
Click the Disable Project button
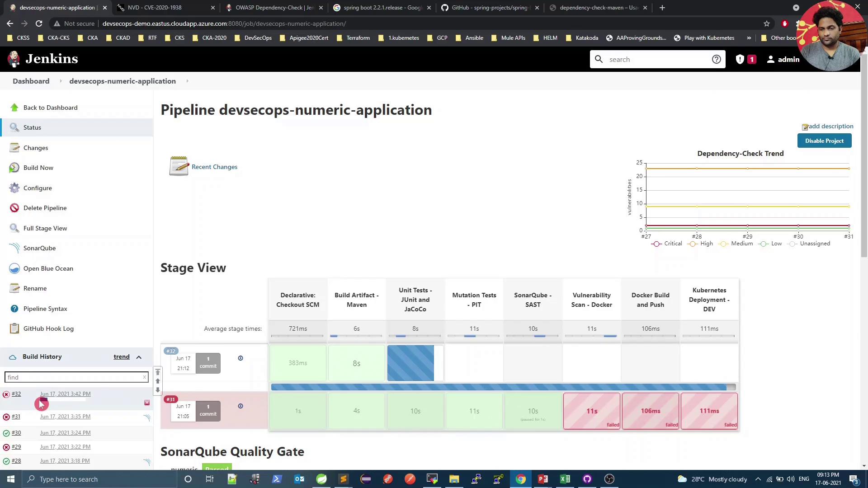click(824, 141)
